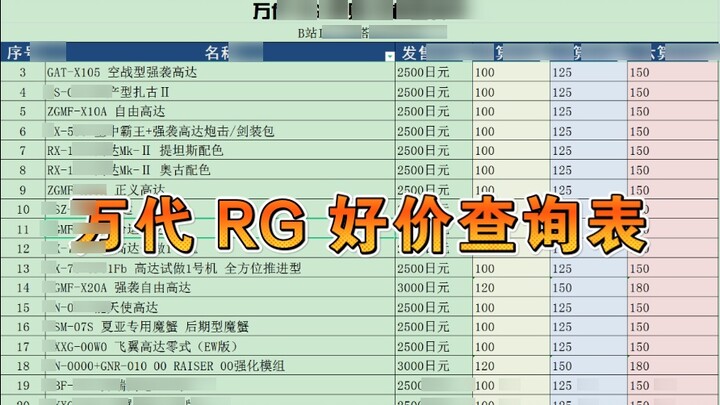Select the "2500日元" price for 自由高达 in row 5
This screenshot has height=405, width=720.
(433, 111)
